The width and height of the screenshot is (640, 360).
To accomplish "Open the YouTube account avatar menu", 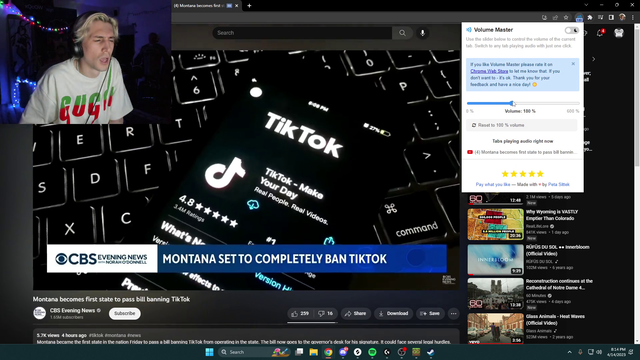I will (x=619, y=33).
